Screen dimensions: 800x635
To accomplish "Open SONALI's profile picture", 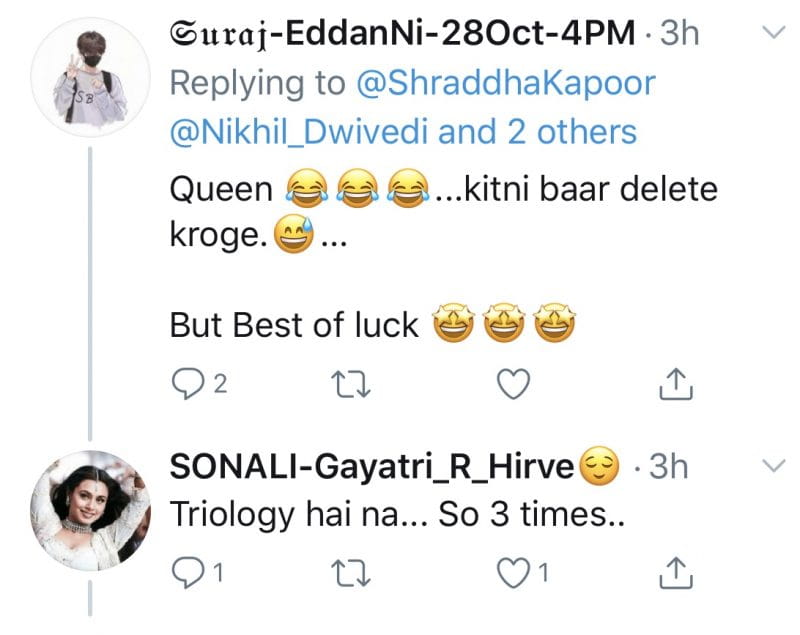I will (90, 511).
